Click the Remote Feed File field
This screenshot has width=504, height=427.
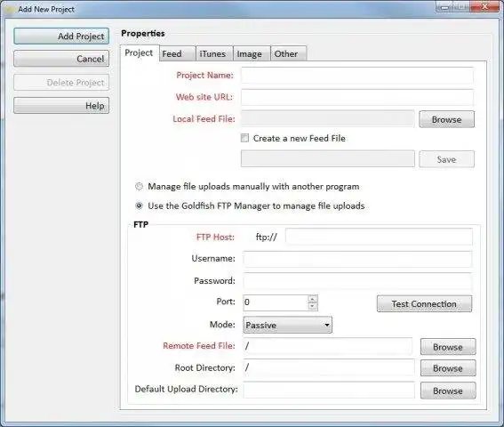328,346
